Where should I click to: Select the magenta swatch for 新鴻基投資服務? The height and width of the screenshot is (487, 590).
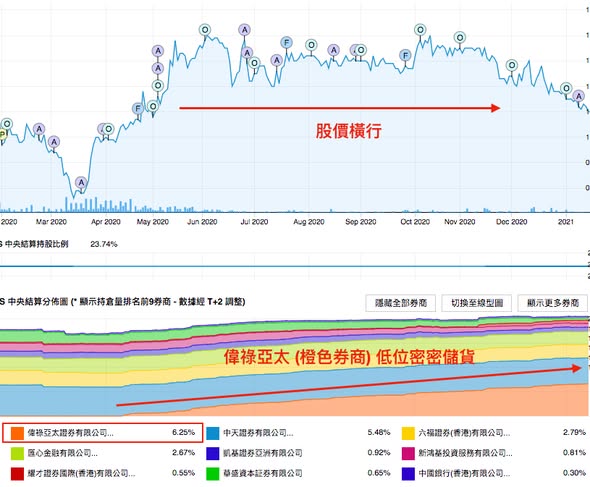[408, 453]
